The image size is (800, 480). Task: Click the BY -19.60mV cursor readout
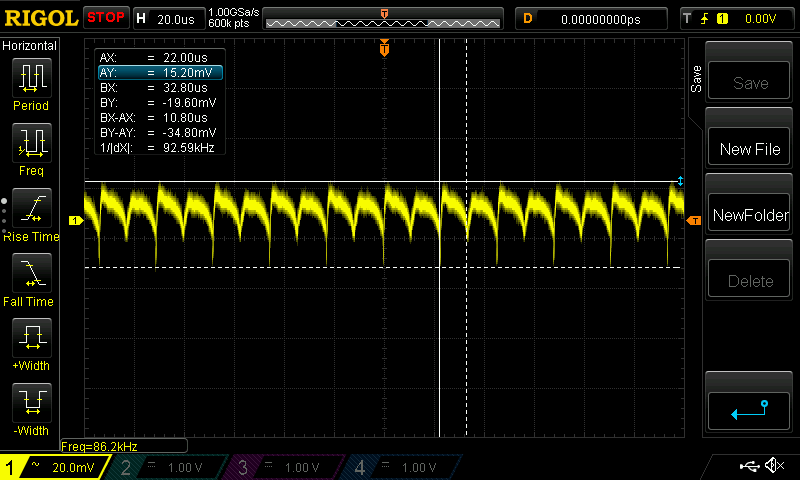click(160, 103)
